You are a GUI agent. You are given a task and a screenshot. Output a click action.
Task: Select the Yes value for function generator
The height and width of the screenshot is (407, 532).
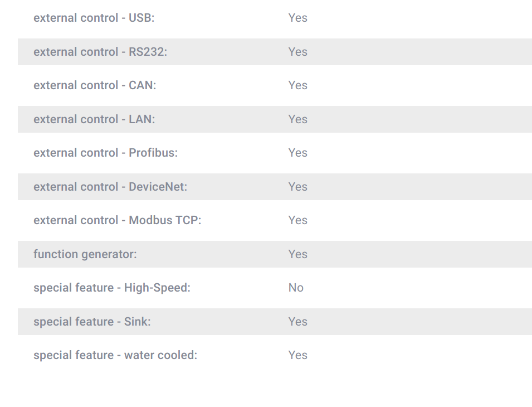(x=298, y=254)
